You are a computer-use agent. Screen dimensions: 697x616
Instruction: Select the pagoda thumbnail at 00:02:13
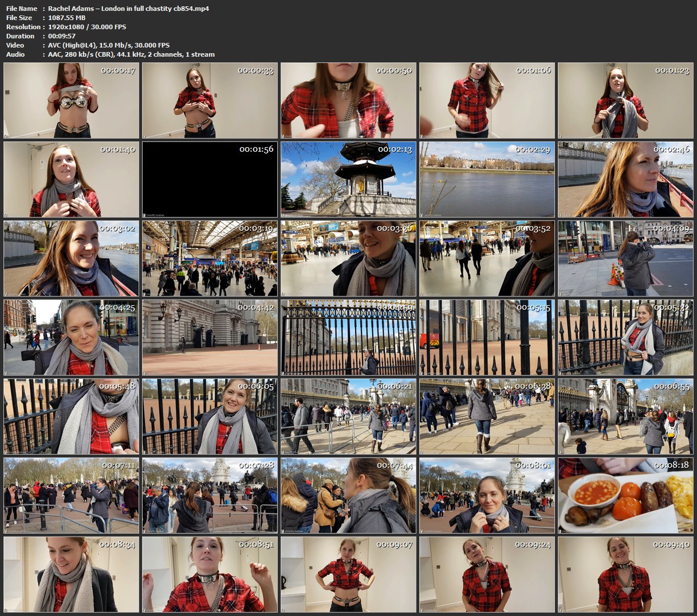pos(349,180)
